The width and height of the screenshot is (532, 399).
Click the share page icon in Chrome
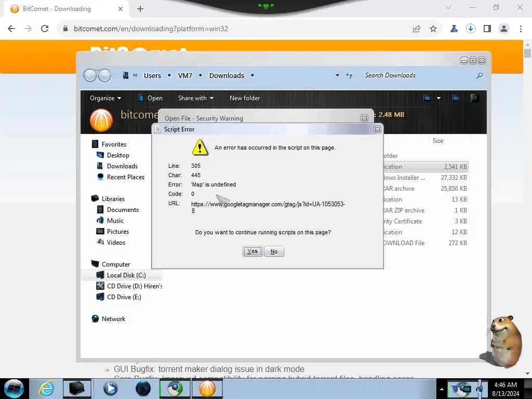click(x=417, y=29)
